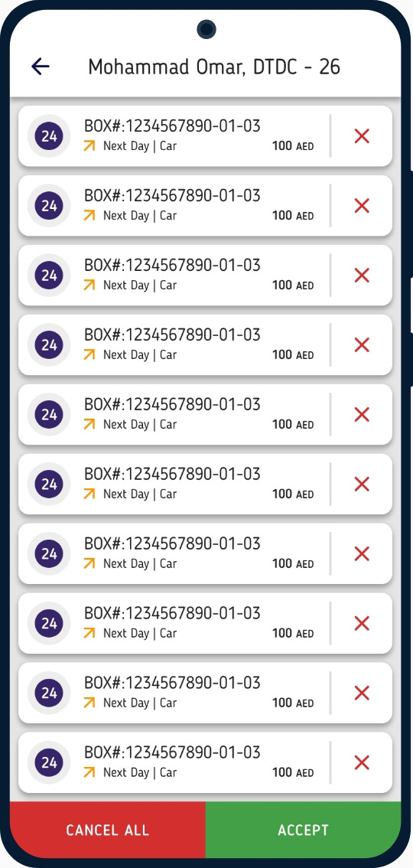Tap the 24 badge on first box
413x868 pixels.
pos(49,136)
